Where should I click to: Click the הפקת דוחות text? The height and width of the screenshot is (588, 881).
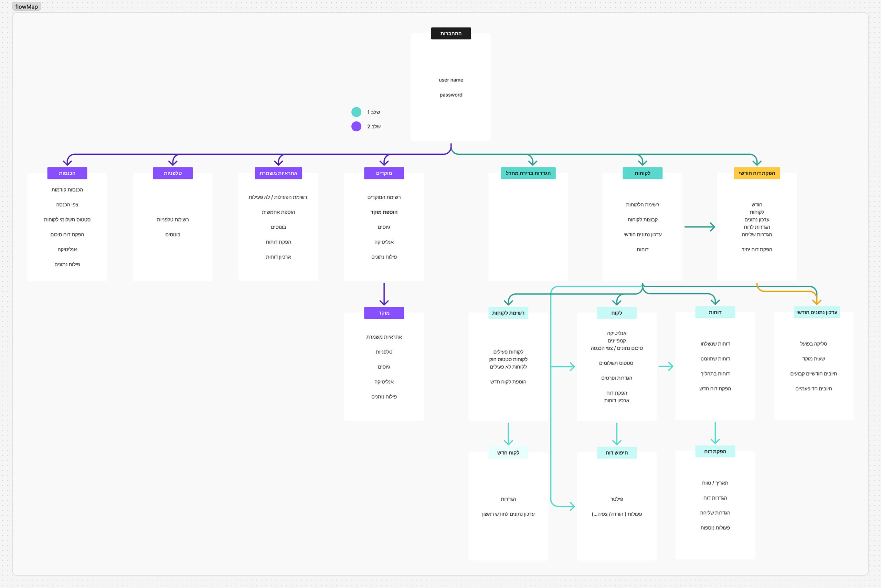coord(278,242)
